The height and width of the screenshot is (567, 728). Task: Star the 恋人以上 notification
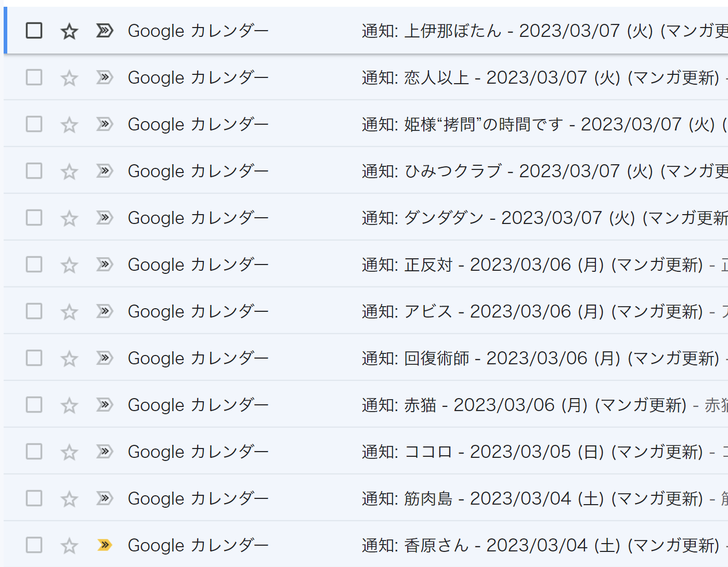tap(69, 78)
